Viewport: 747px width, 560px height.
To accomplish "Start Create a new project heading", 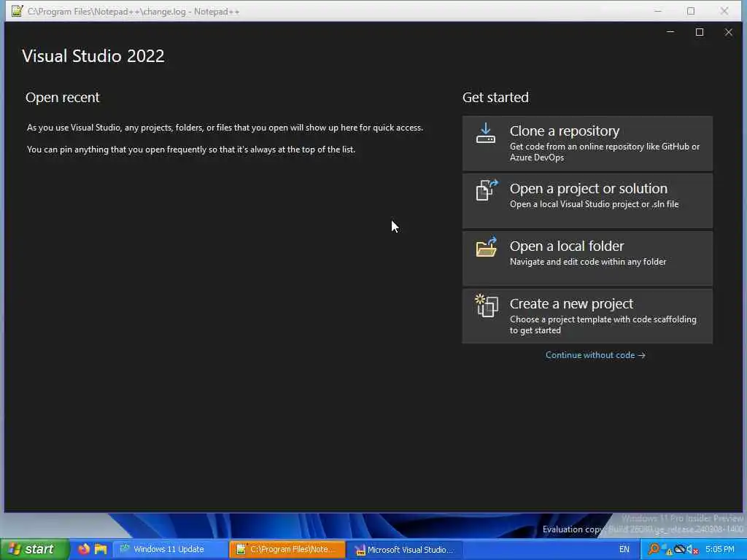I will [x=571, y=304].
